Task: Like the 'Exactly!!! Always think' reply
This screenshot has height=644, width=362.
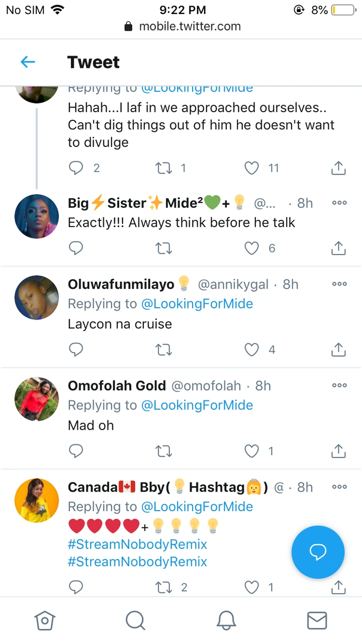Action: 251,248
